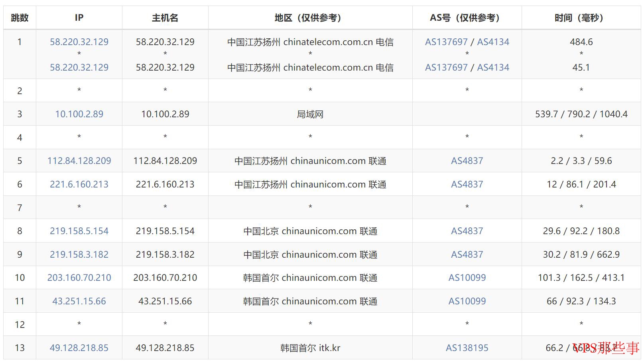Click hostname 221.6.160.213 in 主机名 column

[165, 184]
